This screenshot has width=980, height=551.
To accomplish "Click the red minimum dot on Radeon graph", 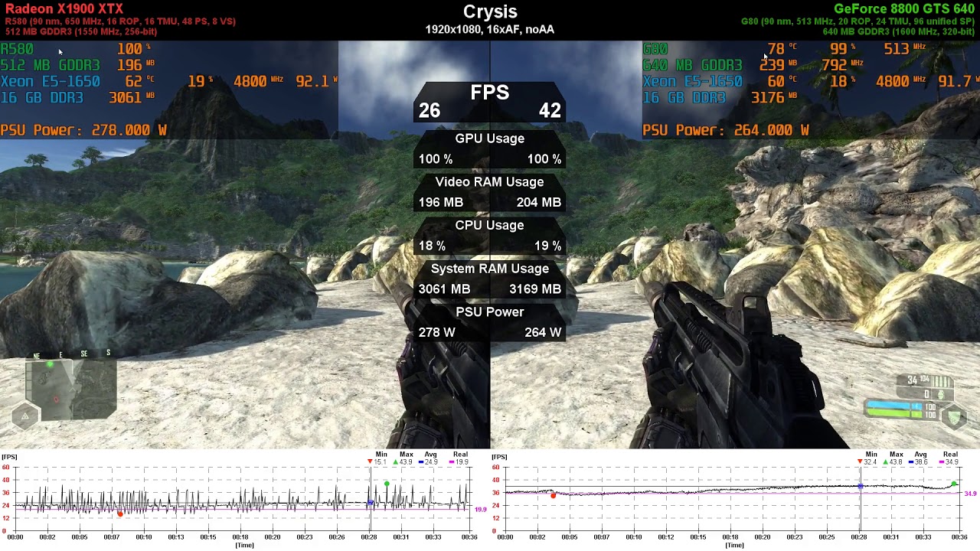I will (119, 514).
